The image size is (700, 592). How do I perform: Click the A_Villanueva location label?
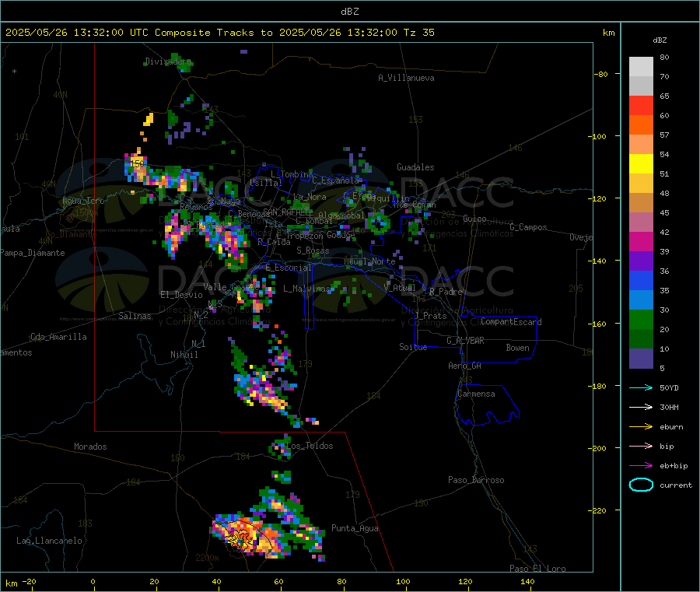406,78
